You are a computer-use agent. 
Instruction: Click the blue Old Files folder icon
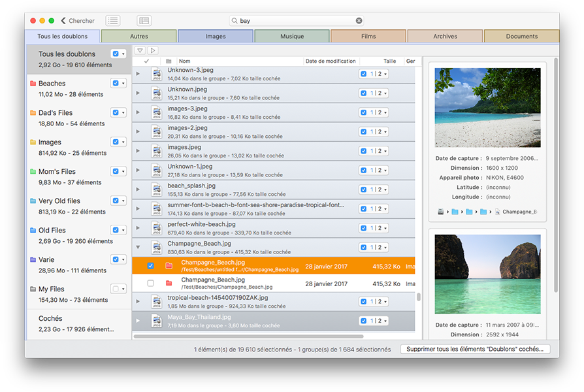click(33, 230)
